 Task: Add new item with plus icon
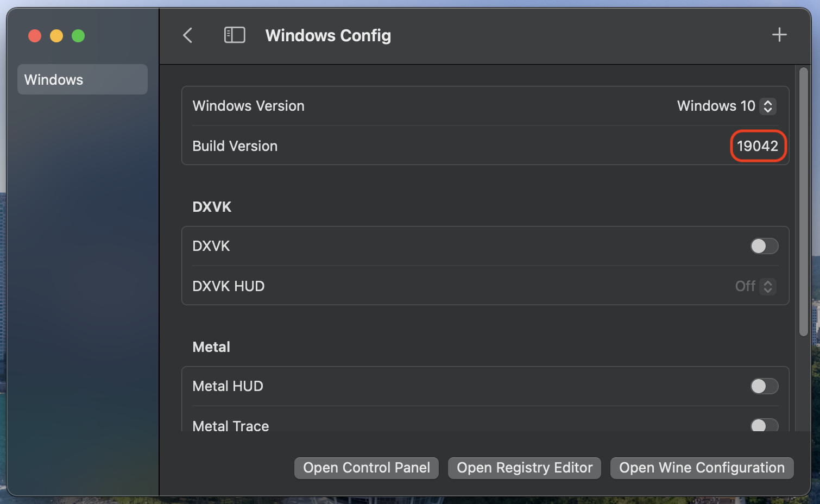coord(779,35)
